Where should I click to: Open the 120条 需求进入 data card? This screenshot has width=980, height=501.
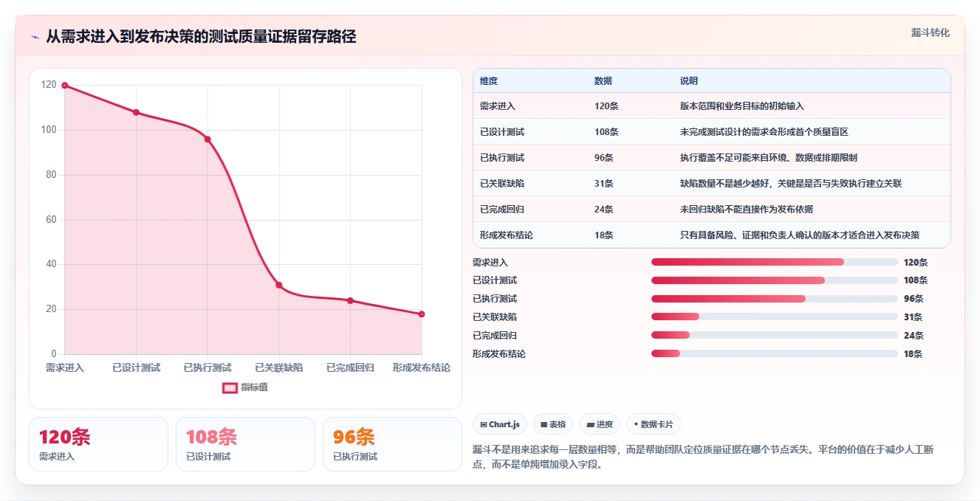click(98, 444)
